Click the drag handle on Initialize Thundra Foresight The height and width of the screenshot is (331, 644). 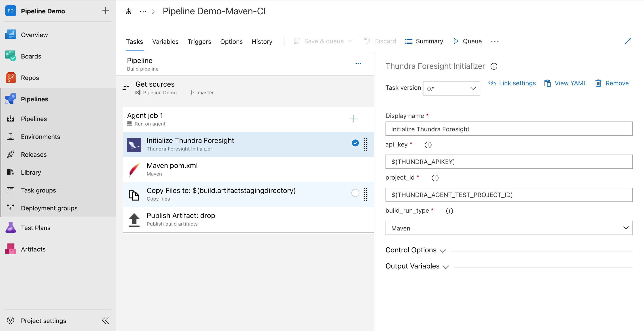click(366, 144)
